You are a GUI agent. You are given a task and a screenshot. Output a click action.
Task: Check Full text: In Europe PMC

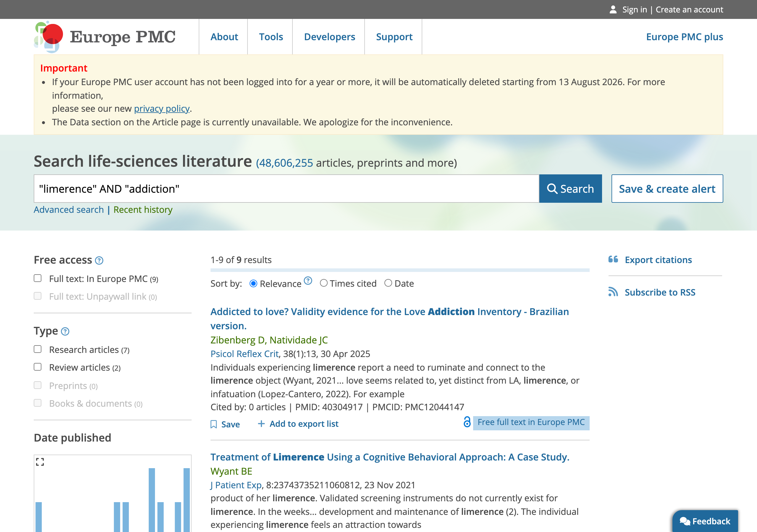38,278
